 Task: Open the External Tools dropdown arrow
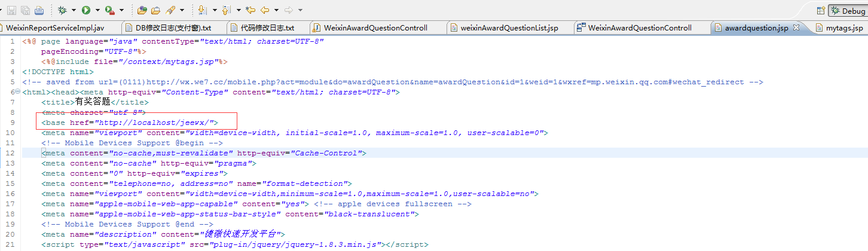tap(122, 10)
